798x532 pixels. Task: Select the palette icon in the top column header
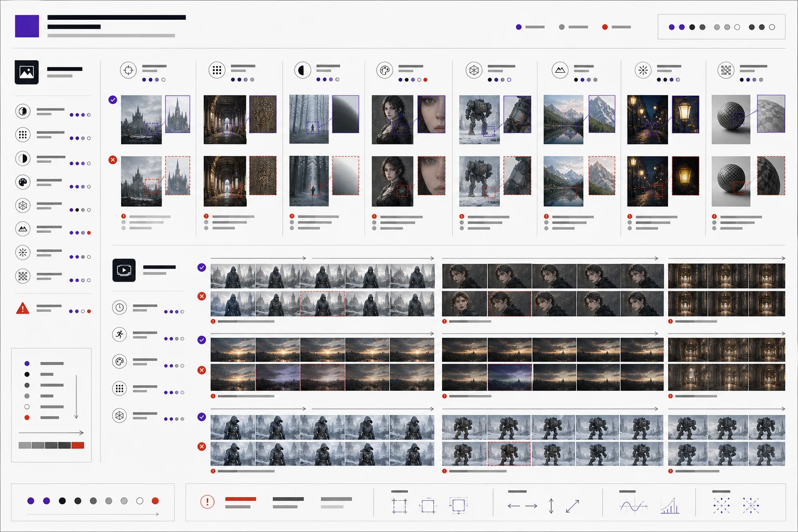click(x=385, y=70)
